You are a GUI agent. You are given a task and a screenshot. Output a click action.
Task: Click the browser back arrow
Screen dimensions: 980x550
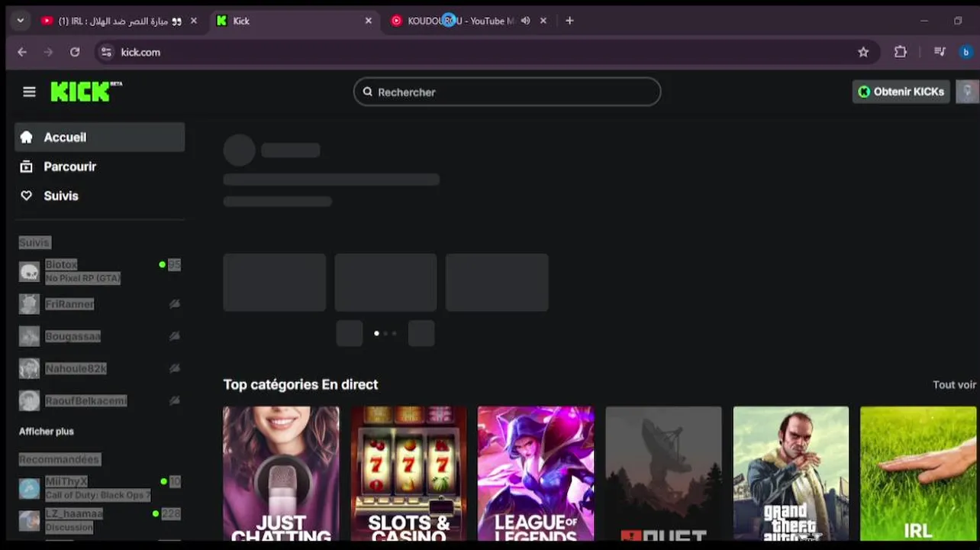coord(22,52)
